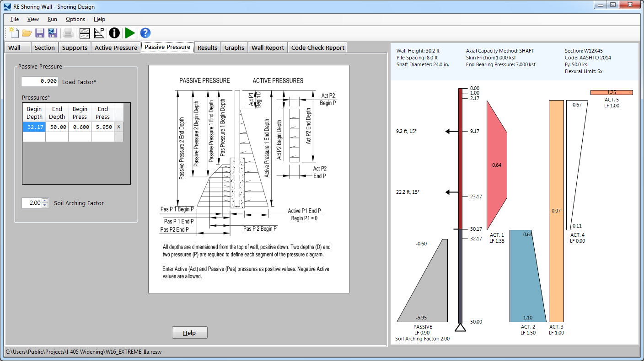Click the printer icon in toolbar
The height and width of the screenshot is (361, 644).
[68, 33]
